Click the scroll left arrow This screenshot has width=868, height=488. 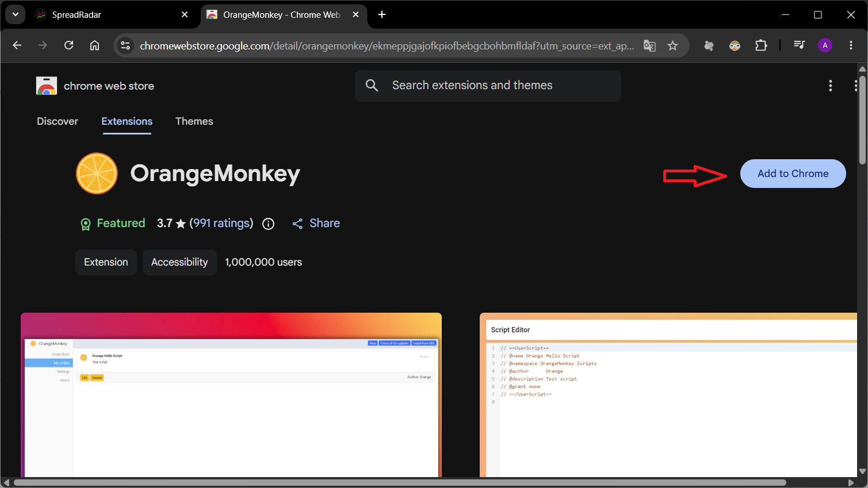point(6,483)
